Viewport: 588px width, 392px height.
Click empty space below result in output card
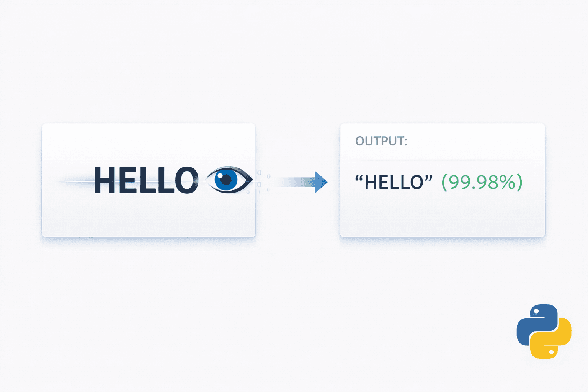pos(442,216)
